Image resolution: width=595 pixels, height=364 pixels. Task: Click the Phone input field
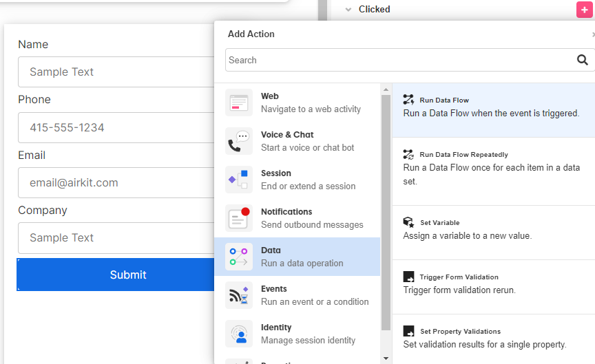[x=116, y=127]
